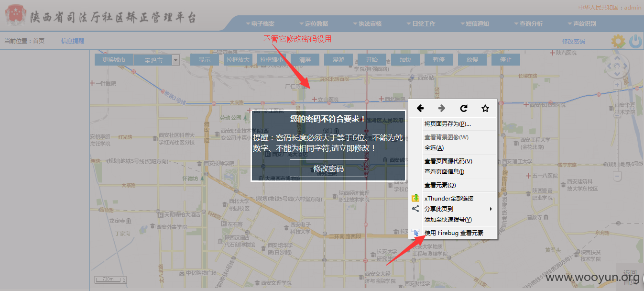The width and height of the screenshot is (644, 291).
Task: Select 查看页面源代码 in context menu
Action: point(453,161)
